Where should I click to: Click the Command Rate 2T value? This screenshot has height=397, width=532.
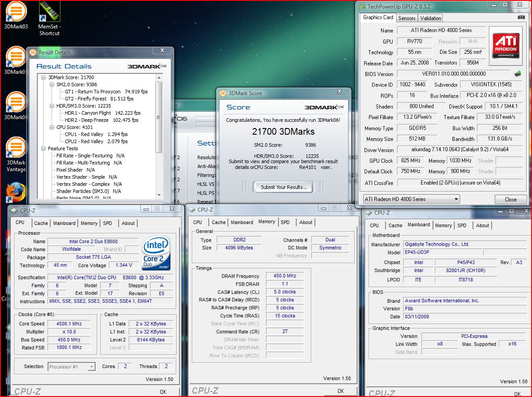(x=285, y=332)
